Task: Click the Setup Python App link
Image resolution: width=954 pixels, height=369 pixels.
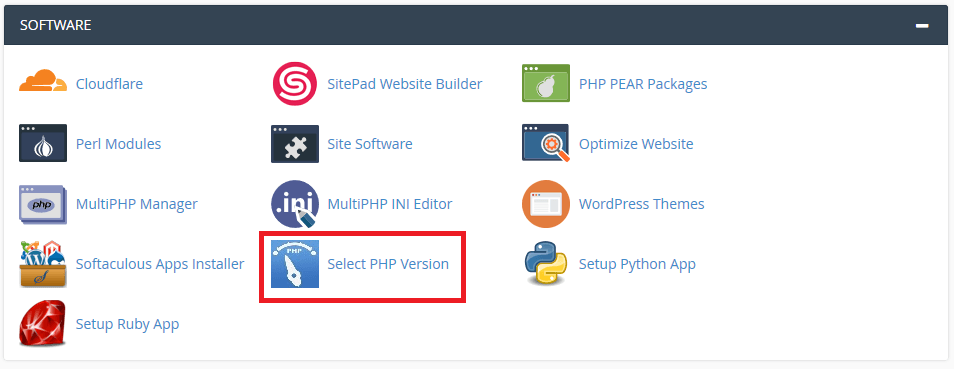Action: (x=637, y=264)
